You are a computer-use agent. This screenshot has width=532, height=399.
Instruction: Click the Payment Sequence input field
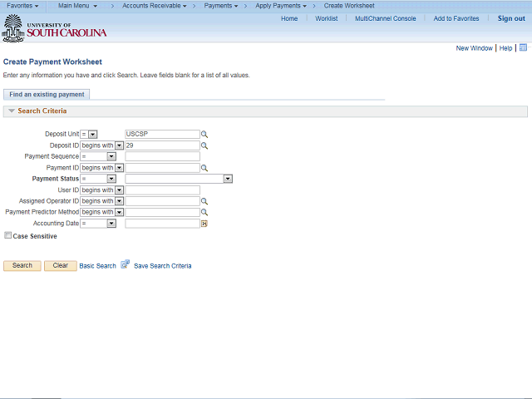coord(163,156)
